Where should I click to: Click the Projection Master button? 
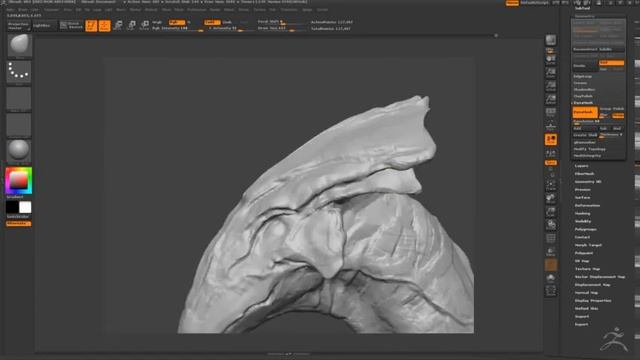tap(19, 26)
